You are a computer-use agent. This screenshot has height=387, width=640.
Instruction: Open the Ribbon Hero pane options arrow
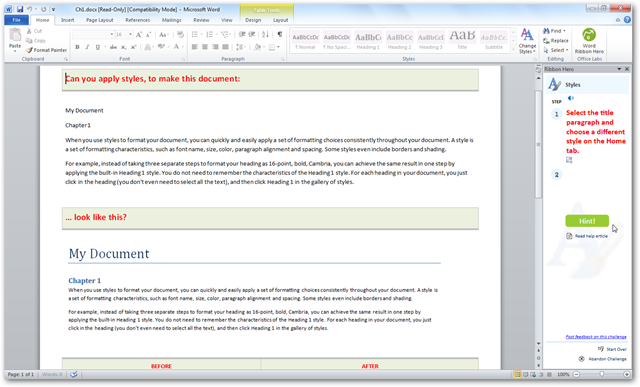pyautogui.click(x=619, y=69)
